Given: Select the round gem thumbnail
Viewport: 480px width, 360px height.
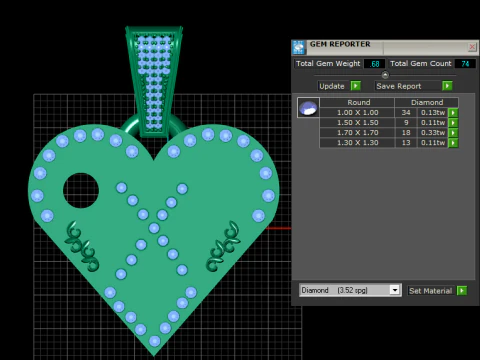Looking at the screenshot, I should (x=308, y=107).
